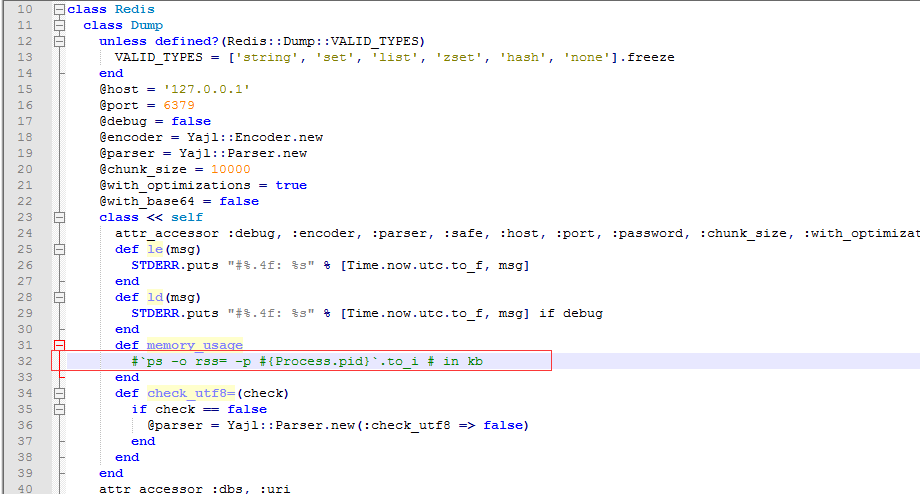Click the '127.0.0.1' host string

pos(207,89)
